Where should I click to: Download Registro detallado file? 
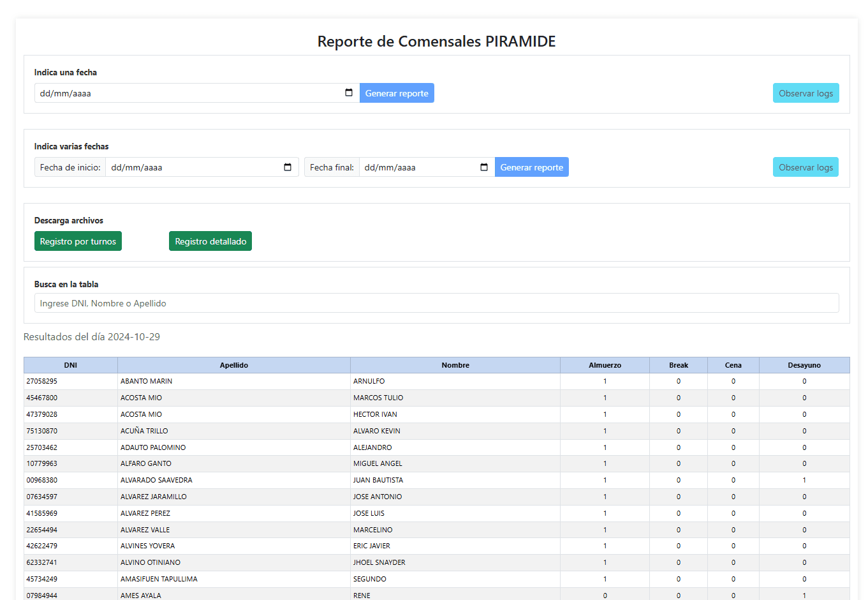tap(210, 241)
